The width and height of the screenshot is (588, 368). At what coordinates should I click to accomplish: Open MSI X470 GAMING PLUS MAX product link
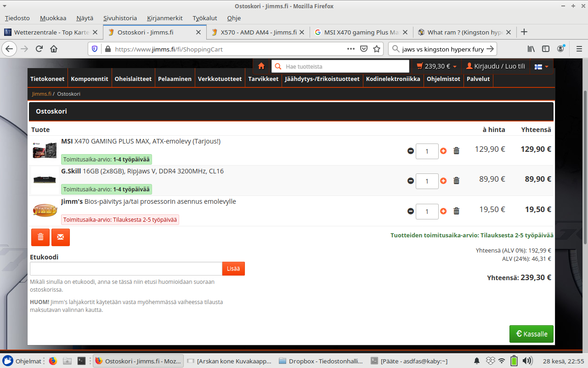[141, 141]
